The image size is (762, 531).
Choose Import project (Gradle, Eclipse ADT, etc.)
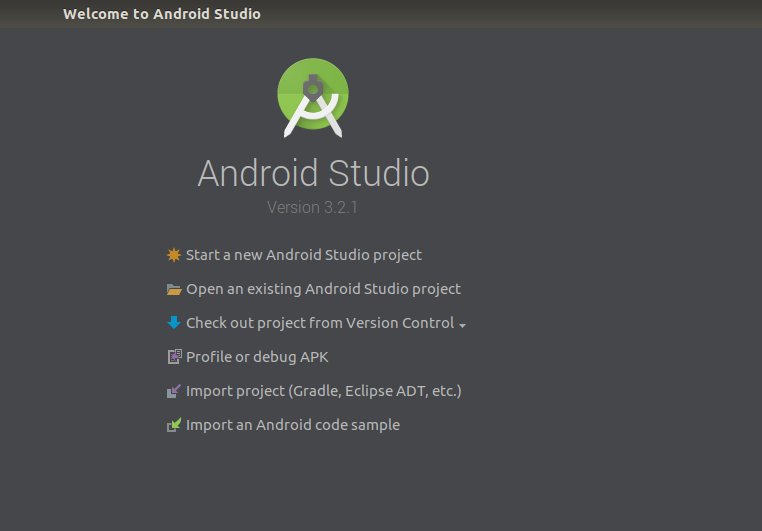click(324, 391)
